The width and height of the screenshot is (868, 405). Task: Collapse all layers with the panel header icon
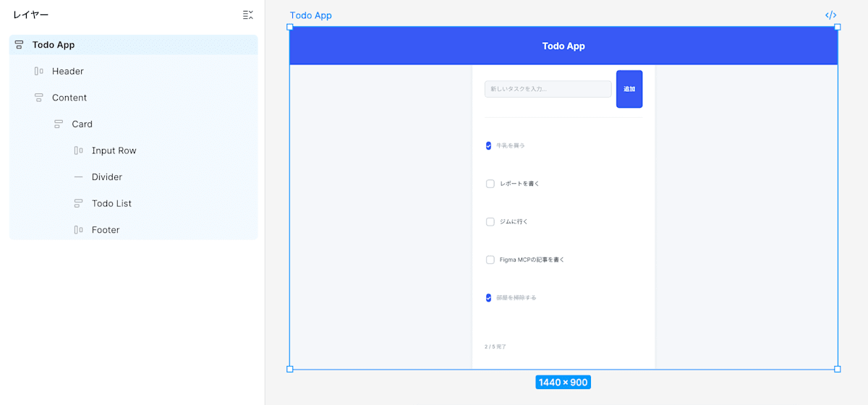[x=248, y=14]
